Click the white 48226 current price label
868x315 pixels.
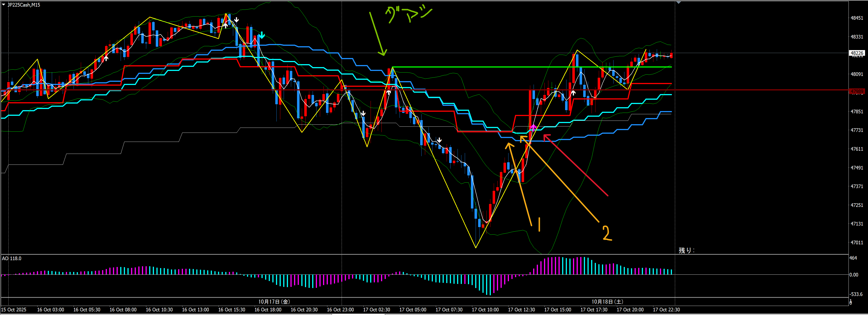[856, 53]
